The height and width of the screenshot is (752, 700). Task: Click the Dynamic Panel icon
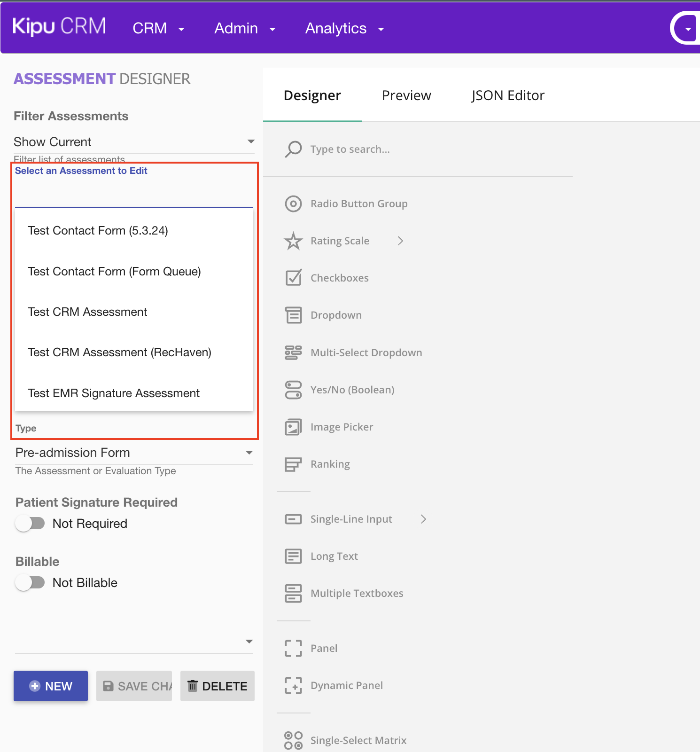point(293,685)
